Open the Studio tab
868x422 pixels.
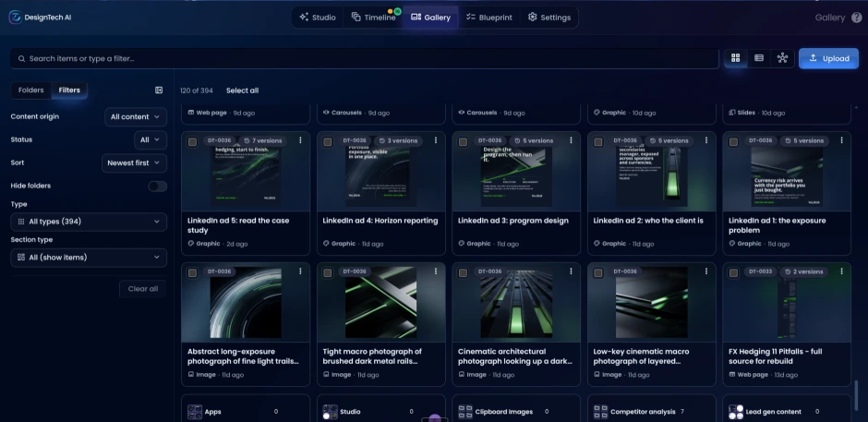click(318, 18)
